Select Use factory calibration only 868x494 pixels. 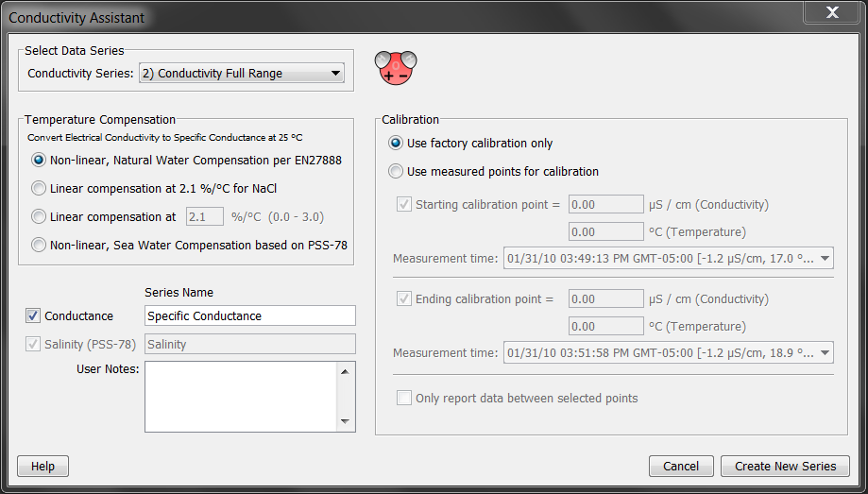pos(396,144)
